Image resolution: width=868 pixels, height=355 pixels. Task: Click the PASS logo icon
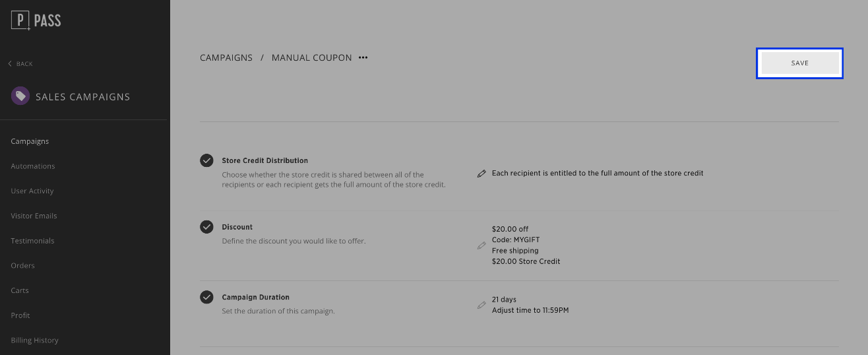pos(21,21)
